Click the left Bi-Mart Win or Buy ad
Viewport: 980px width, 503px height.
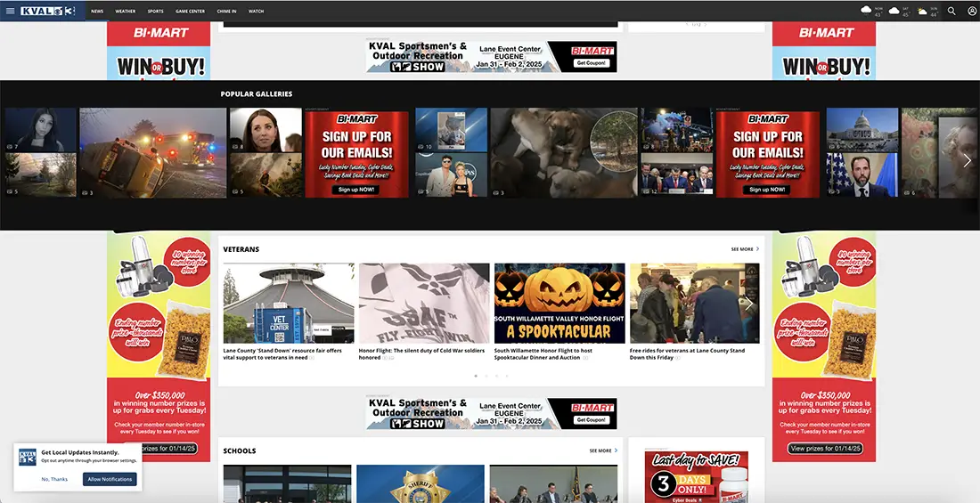tap(159, 52)
